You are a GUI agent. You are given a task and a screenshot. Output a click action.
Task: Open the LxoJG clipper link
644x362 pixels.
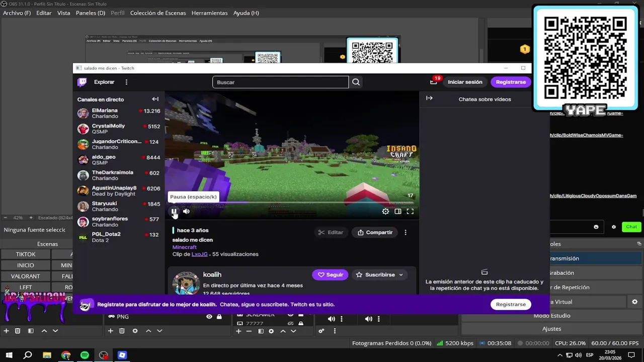click(199, 254)
